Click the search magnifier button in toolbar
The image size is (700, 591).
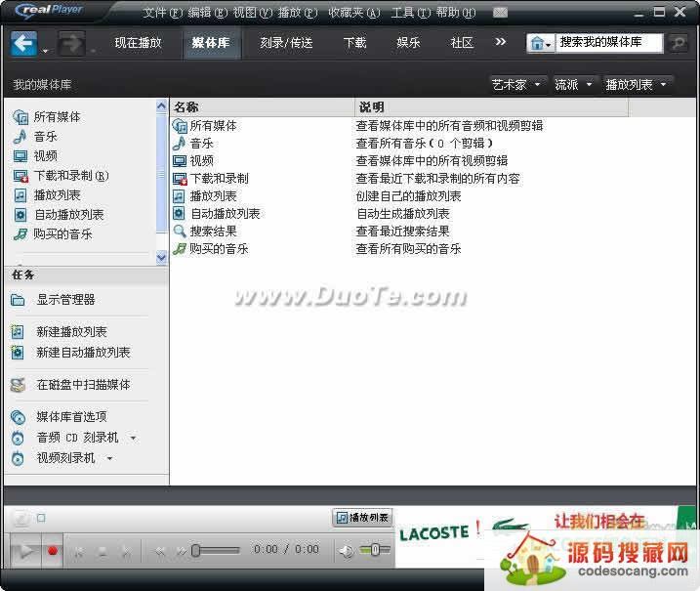click(679, 44)
